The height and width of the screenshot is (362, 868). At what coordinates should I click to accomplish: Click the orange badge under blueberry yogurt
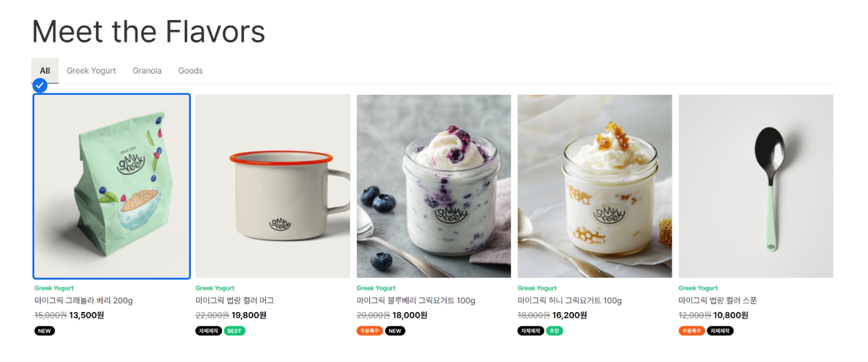tap(369, 331)
